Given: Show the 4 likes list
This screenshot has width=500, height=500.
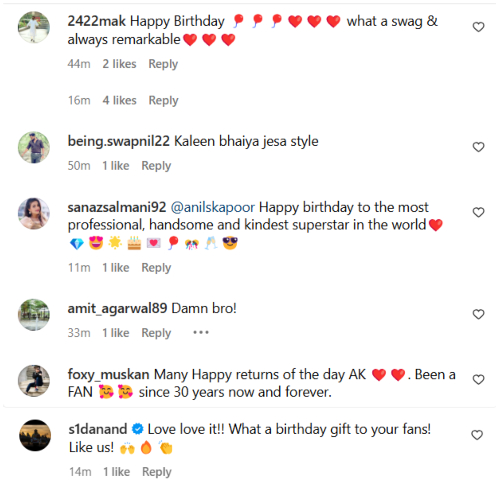Looking at the screenshot, I should tap(119, 100).
